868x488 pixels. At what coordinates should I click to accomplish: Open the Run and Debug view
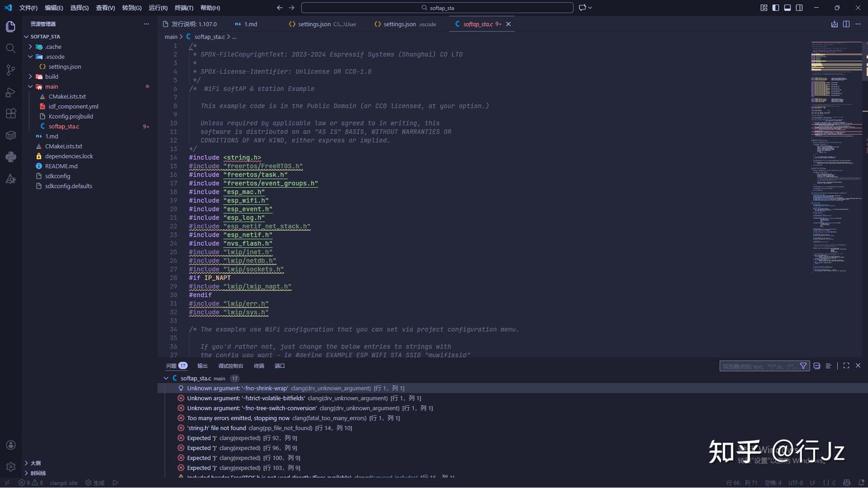tap(10, 92)
